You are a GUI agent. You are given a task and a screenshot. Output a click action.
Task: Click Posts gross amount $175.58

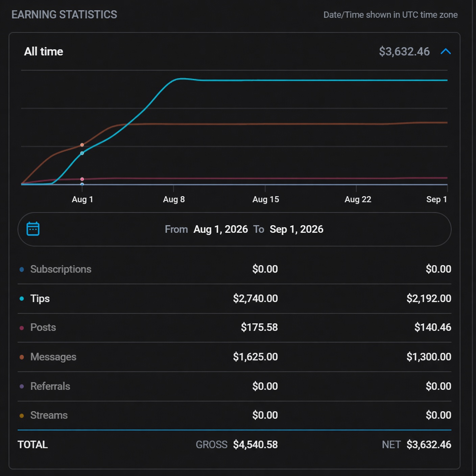point(259,327)
